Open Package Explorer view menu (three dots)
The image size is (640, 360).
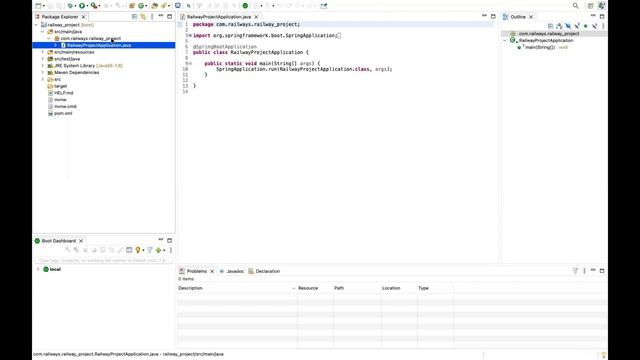(x=152, y=17)
